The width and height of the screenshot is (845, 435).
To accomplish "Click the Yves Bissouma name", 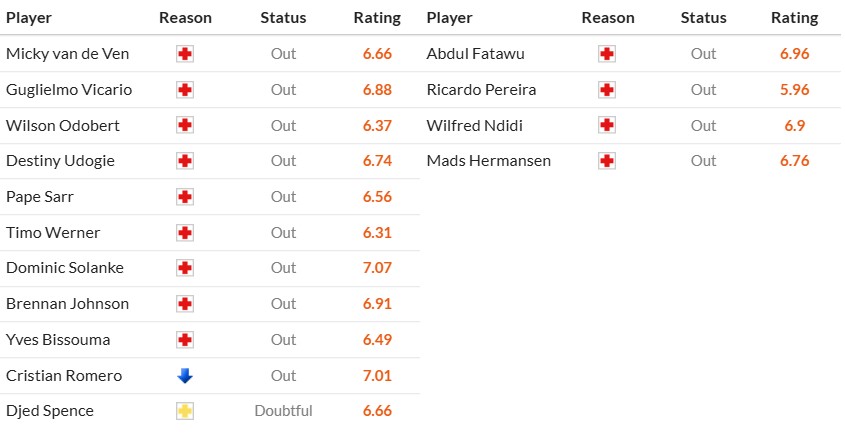I will tap(58, 340).
